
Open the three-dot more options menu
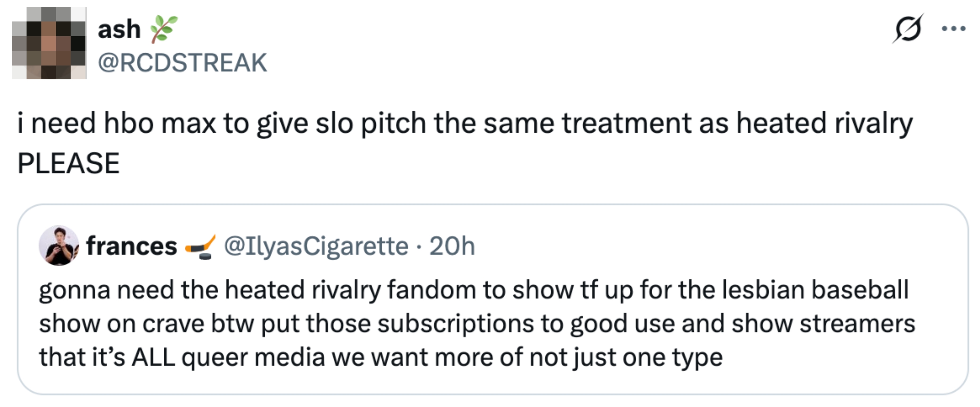point(954,28)
